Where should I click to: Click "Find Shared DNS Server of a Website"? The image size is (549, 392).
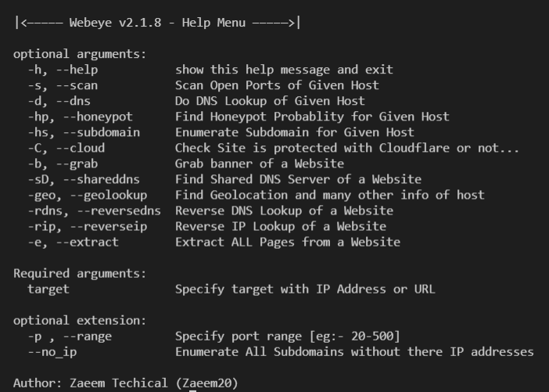pyautogui.click(x=298, y=179)
